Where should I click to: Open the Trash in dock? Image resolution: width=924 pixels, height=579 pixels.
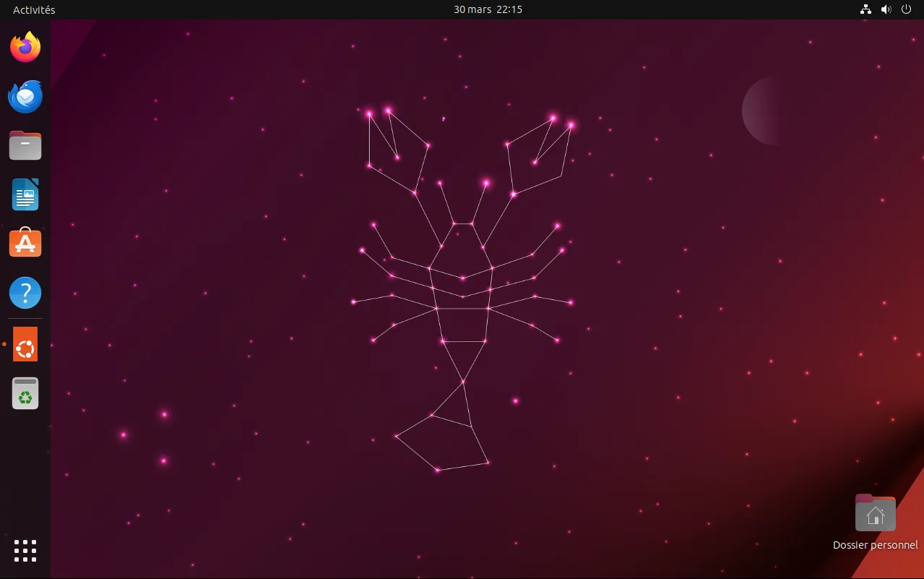(x=25, y=393)
